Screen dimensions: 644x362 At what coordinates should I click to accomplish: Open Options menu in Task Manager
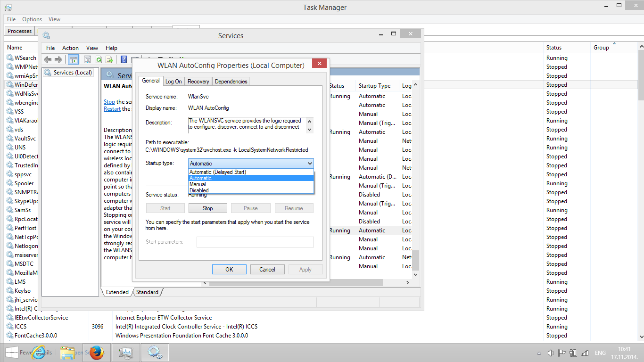click(32, 19)
